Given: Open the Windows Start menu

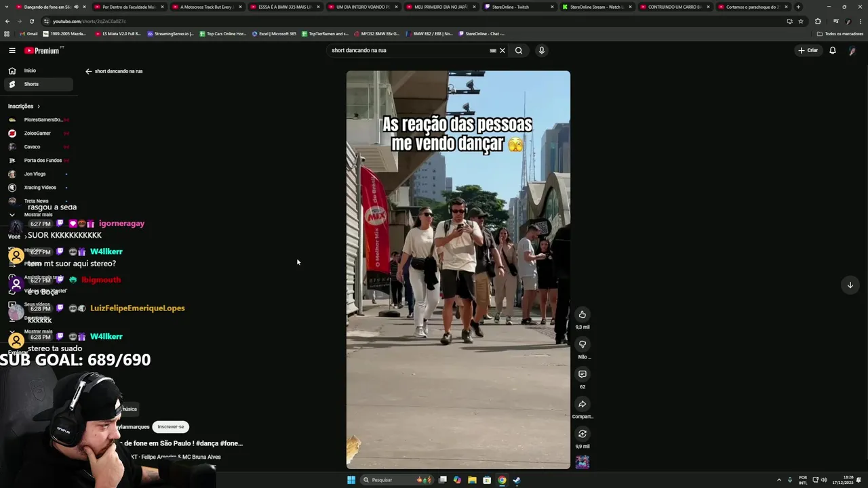Looking at the screenshot, I should point(351,480).
